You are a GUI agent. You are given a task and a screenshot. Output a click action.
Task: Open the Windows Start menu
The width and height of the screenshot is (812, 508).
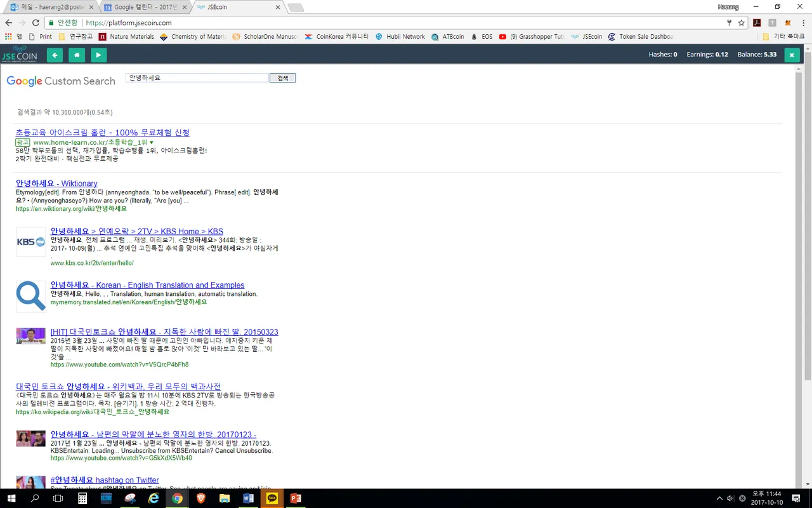(11, 498)
